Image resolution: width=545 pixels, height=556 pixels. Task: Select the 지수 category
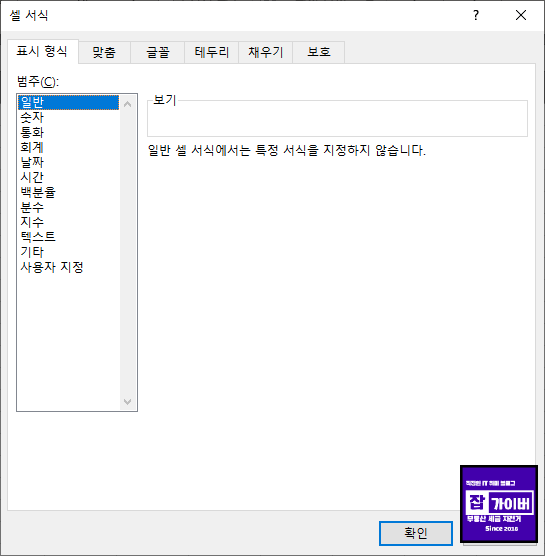68,222
